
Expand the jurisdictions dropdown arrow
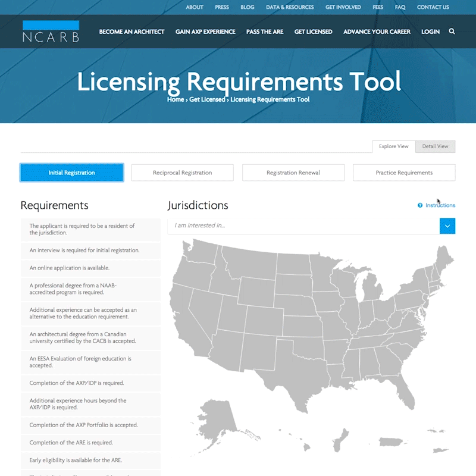coord(447,226)
